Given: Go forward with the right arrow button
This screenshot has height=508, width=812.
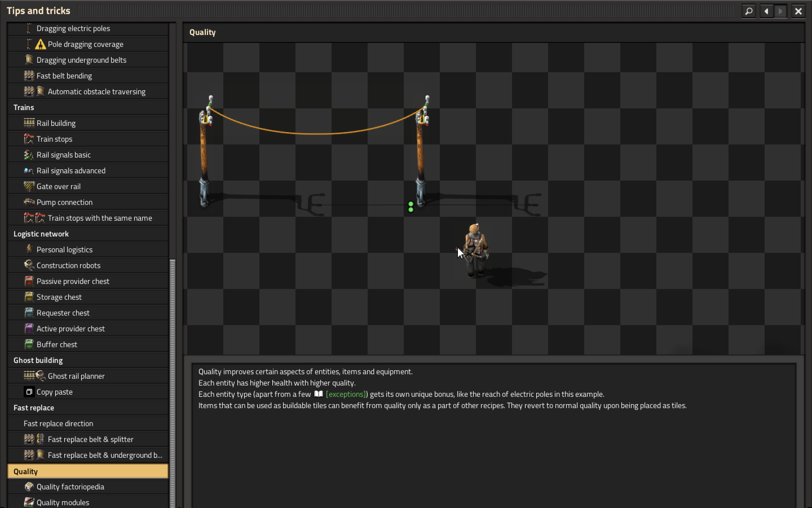Looking at the screenshot, I should click(x=780, y=11).
